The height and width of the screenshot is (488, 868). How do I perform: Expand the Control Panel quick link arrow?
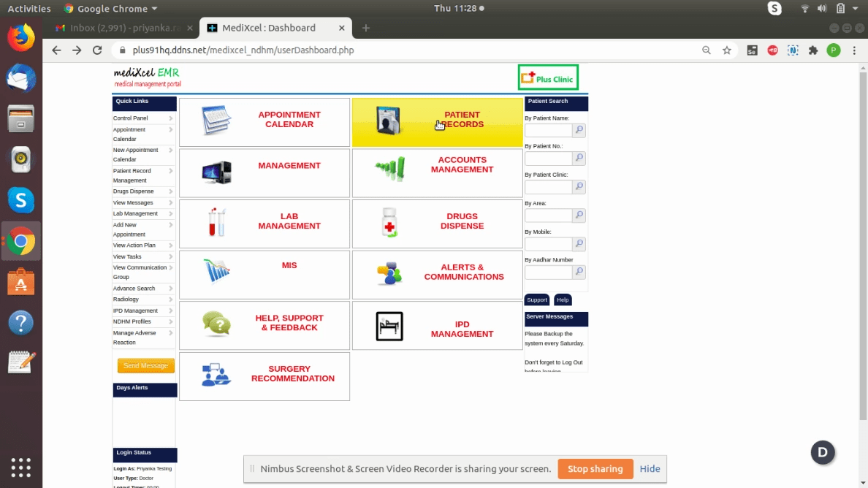point(171,118)
